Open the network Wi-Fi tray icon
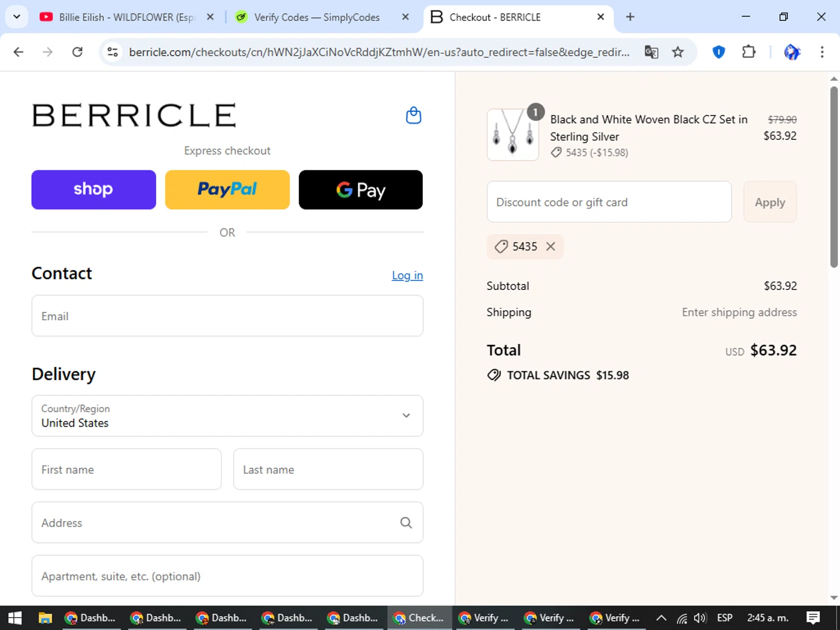Viewport: 840px width, 630px height. (682, 618)
